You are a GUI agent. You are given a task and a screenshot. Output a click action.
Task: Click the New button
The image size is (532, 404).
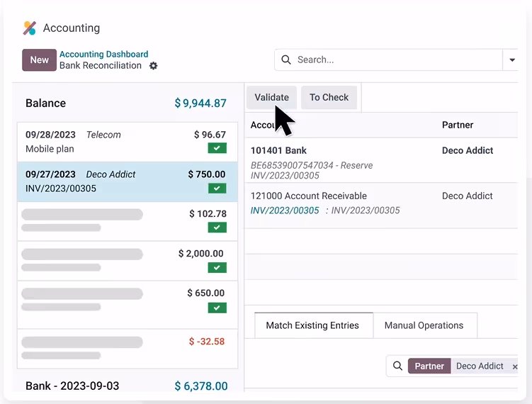(x=40, y=60)
